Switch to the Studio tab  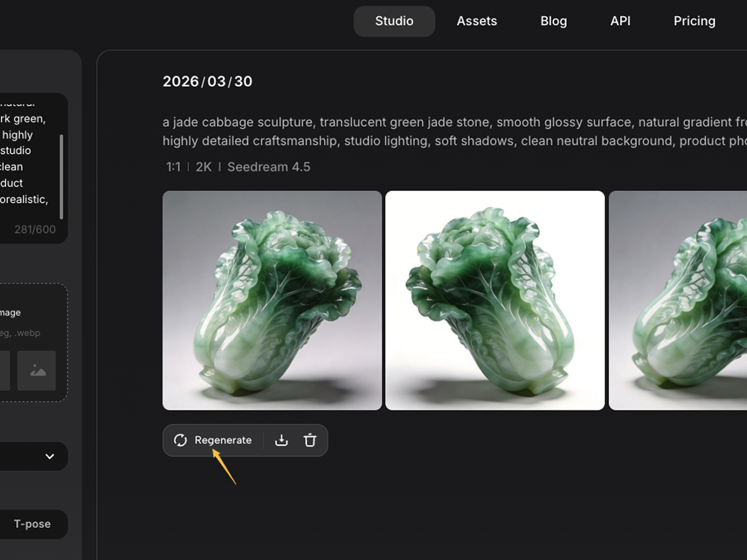394,21
